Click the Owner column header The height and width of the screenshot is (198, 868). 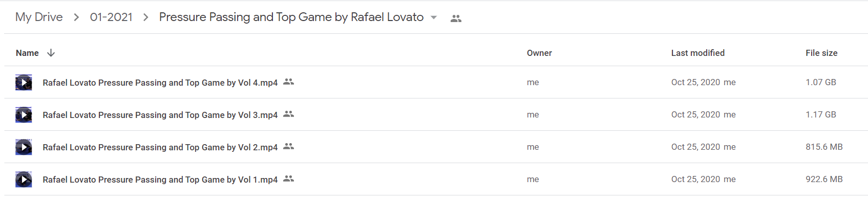[539, 53]
